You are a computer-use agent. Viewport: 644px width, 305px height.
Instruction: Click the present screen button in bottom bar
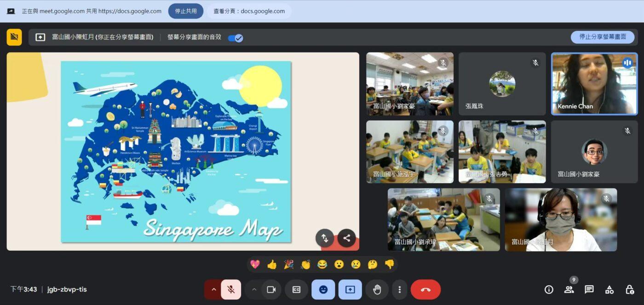350,289
